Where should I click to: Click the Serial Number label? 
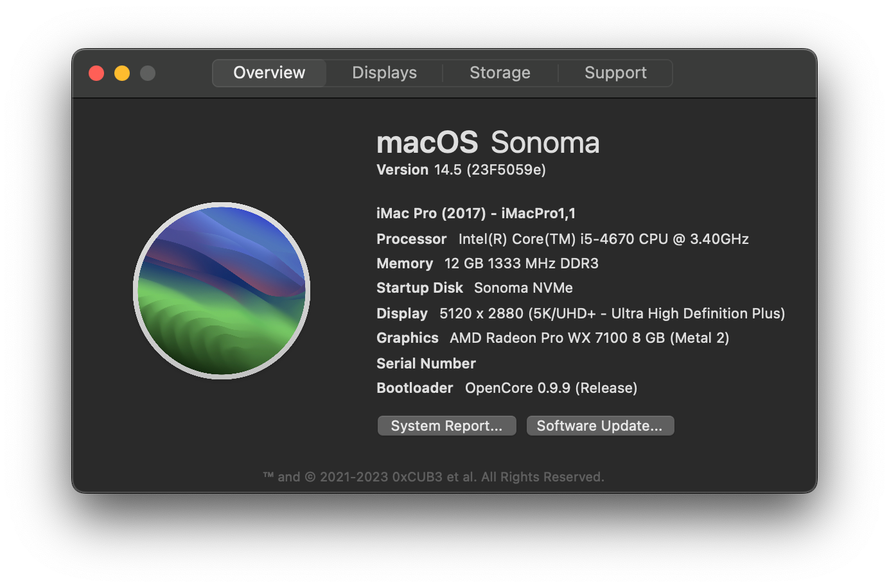(x=426, y=363)
